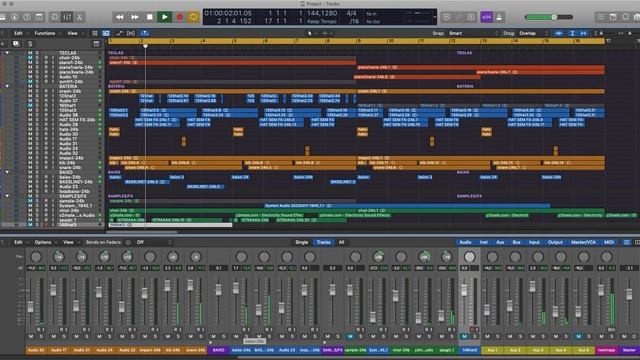
Task: Click the Mixer faders icon in control bar
Action: [67, 17]
